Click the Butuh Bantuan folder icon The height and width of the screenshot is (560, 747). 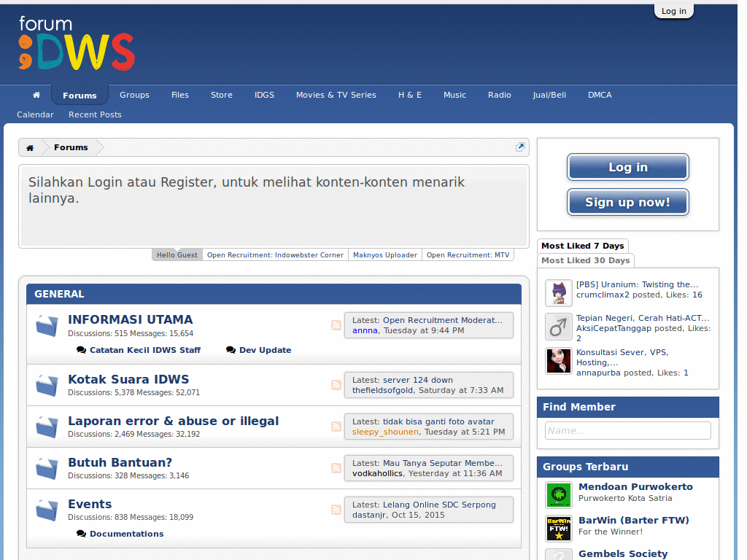(47, 468)
